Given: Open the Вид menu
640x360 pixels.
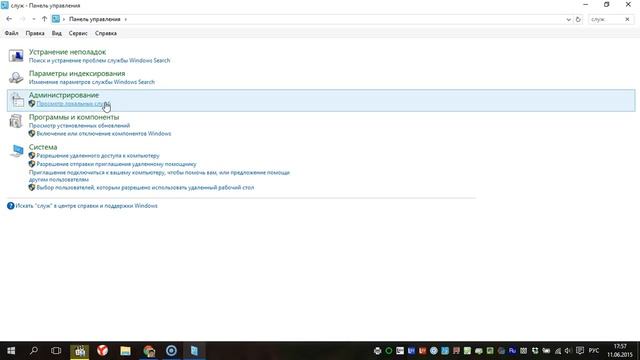Looking at the screenshot, I should (x=57, y=33).
